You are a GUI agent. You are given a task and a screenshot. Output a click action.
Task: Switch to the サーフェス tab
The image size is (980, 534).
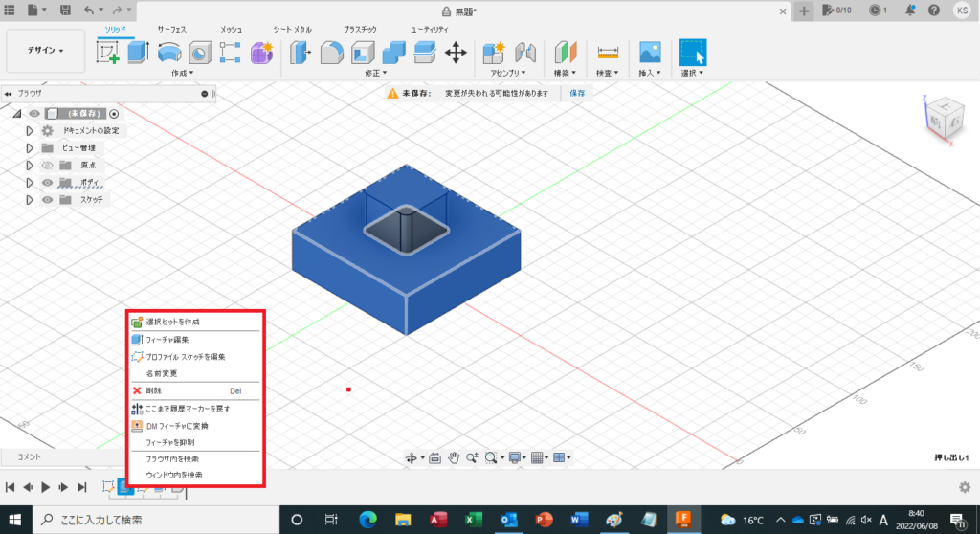click(x=172, y=30)
